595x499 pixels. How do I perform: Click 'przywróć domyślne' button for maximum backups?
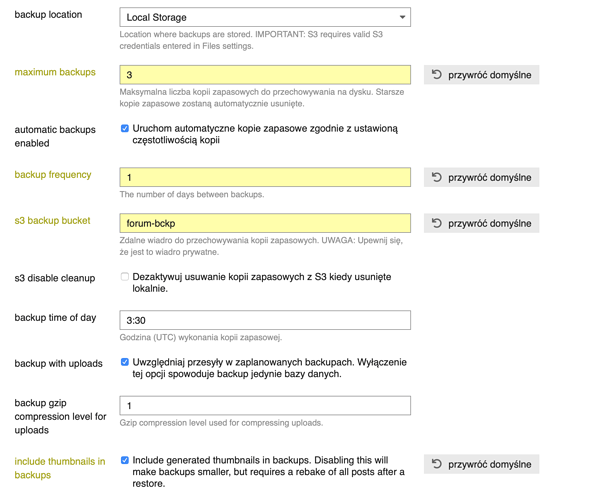point(482,75)
